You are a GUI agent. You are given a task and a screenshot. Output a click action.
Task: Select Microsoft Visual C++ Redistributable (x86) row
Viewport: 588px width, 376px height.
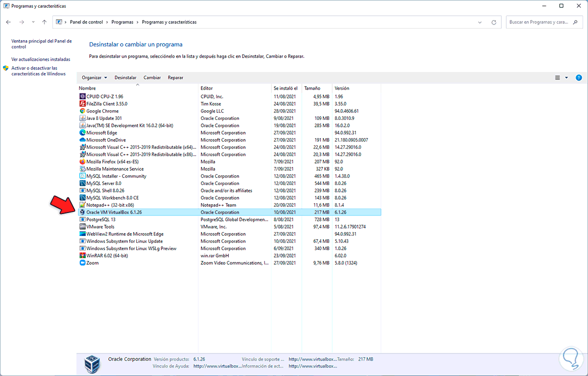(229, 154)
